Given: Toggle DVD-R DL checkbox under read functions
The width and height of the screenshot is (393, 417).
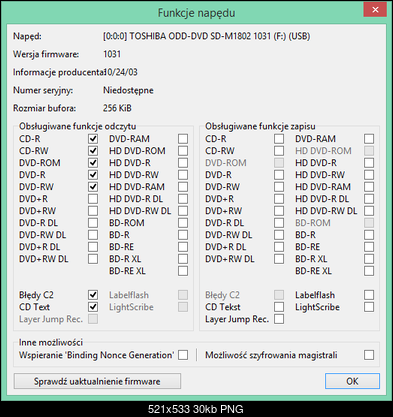Looking at the screenshot, I should [x=93, y=223].
